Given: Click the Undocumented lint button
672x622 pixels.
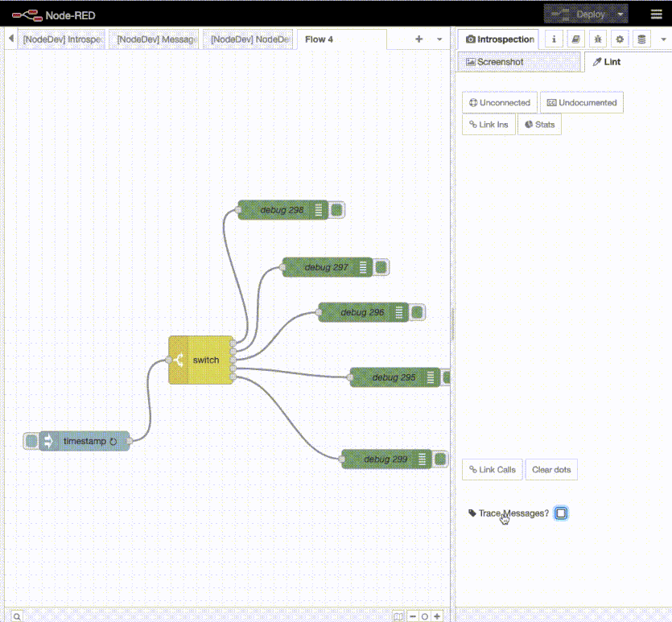Looking at the screenshot, I should coord(582,102).
